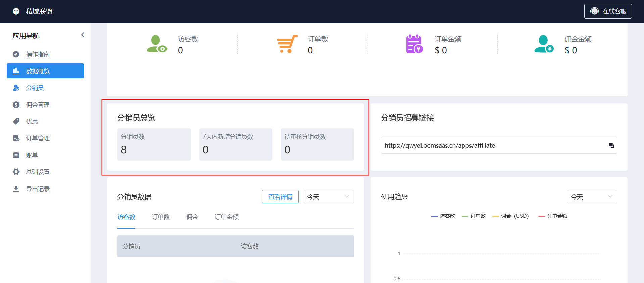Click 佣金金额 value $ 0
The image size is (644, 283).
pyautogui.click(x=571, y=50)
